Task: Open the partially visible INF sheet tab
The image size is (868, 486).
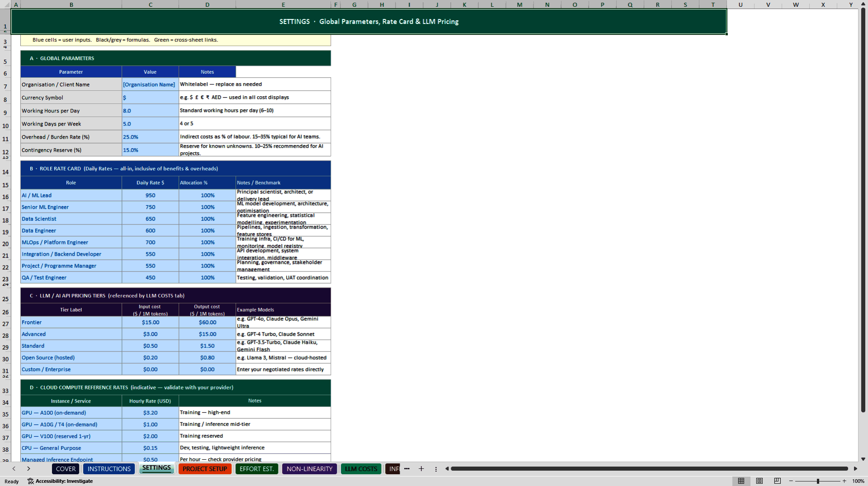Action: [x=393, y=469]
